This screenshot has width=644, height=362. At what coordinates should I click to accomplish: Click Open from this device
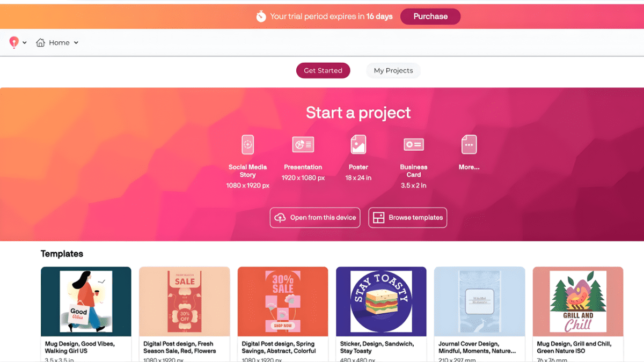[x=315, y=218]
